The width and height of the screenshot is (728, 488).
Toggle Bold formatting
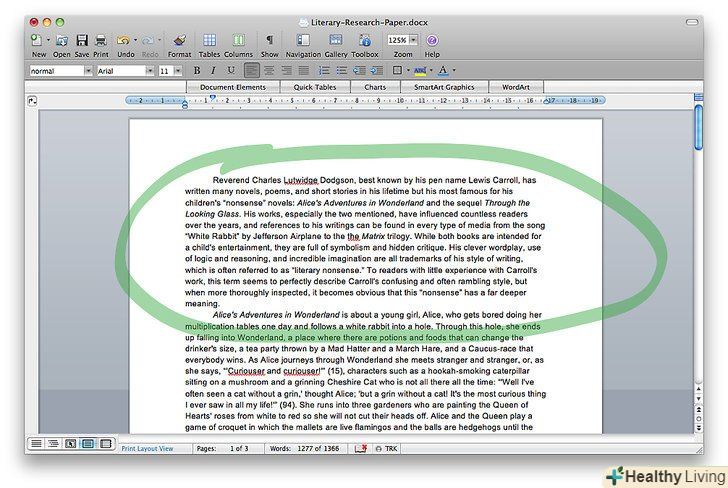(x=197, y=71)
